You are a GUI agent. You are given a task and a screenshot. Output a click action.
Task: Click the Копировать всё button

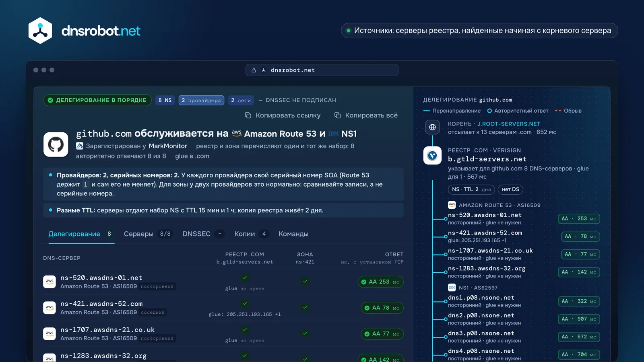(x=366, y=115)
